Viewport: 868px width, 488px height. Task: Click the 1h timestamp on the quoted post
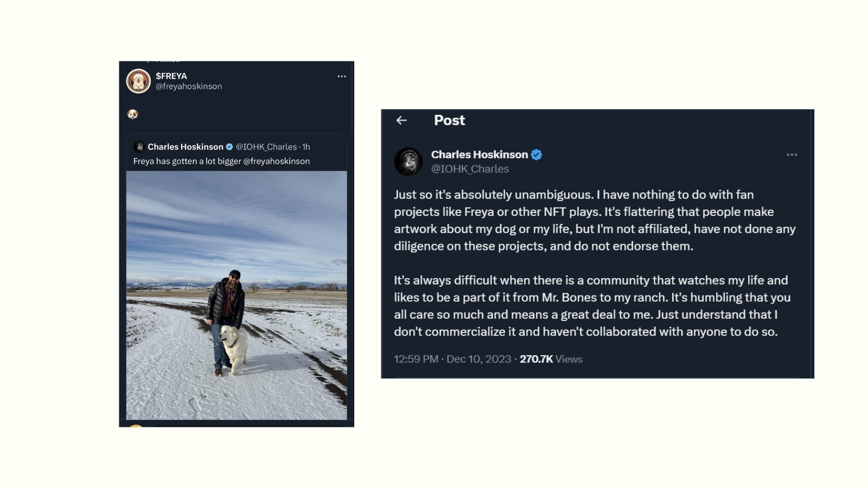[x=307, y=147]
